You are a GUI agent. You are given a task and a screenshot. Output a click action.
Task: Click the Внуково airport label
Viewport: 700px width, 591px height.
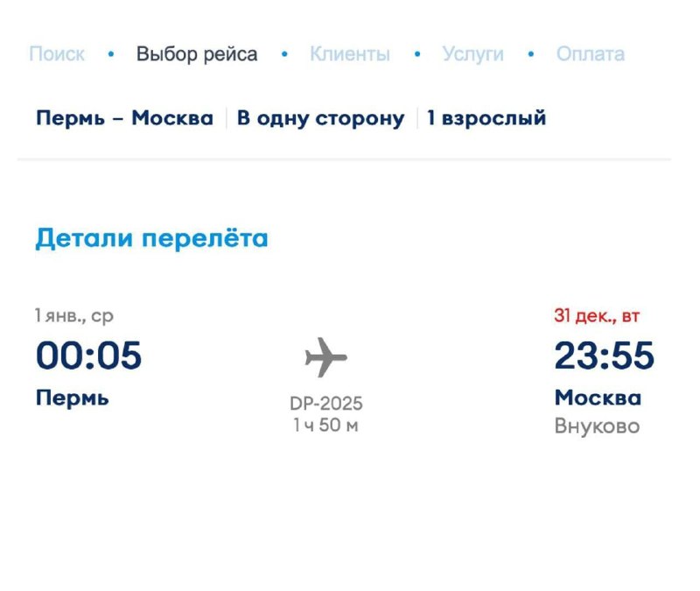597,427
